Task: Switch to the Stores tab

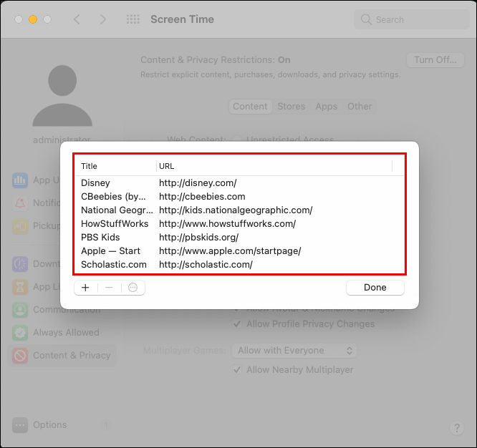Action: [x=291, y=107]
